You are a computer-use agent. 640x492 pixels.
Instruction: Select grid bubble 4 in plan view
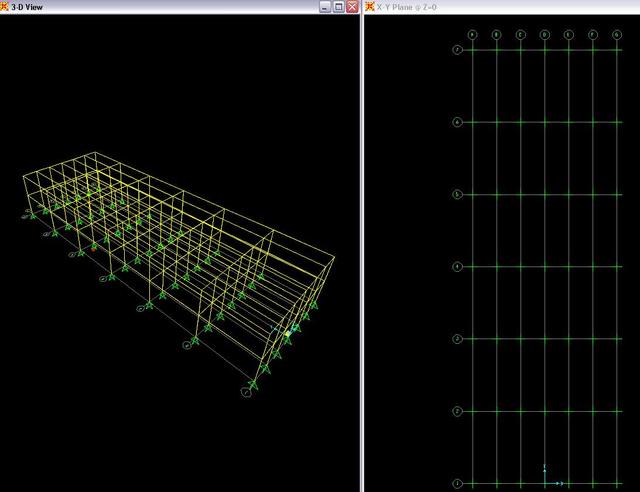pos(457,267)
